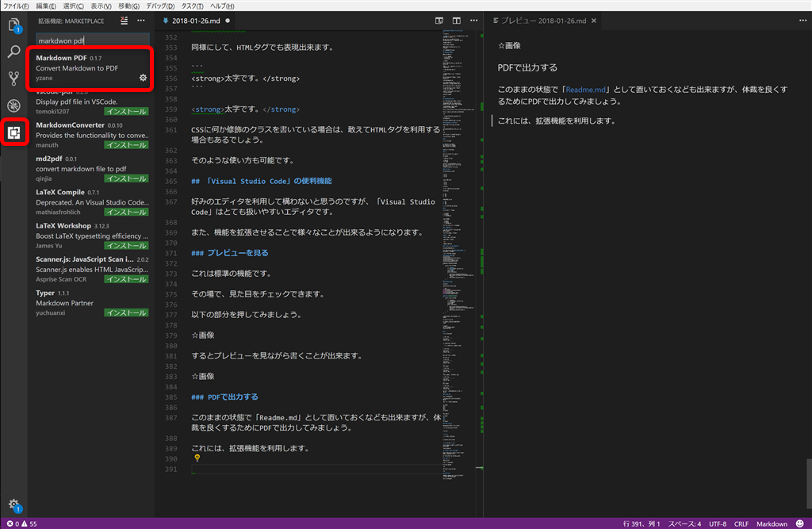Click the extension search input field
Image resolution: width=812 pixels, height=529 pixels.
92,40
